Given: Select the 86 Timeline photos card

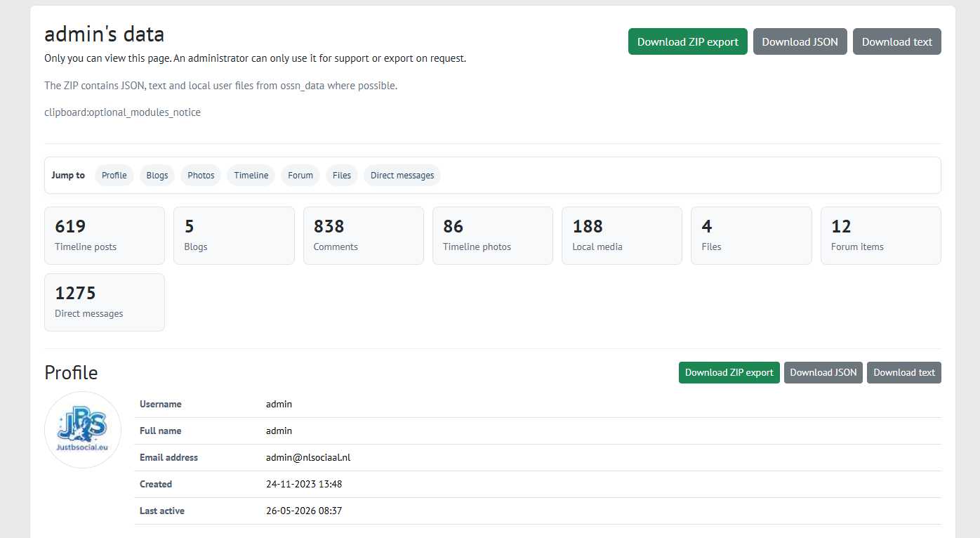Looking at the screenshot, I should (x=493, y=235).
